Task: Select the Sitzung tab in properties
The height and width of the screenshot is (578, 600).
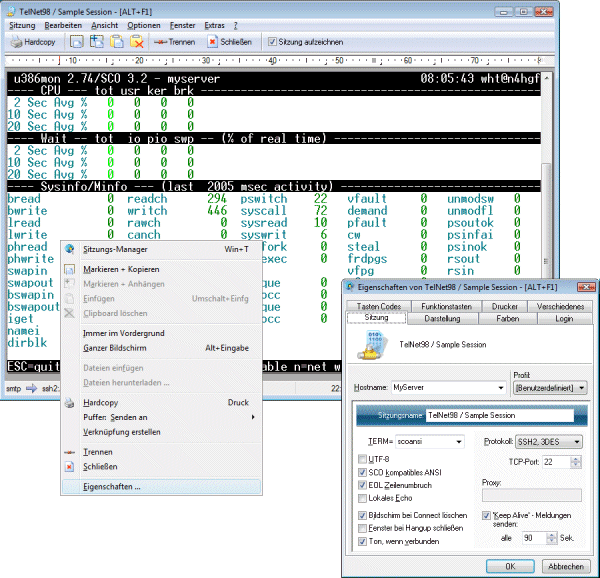Action: tap(376, 317)
